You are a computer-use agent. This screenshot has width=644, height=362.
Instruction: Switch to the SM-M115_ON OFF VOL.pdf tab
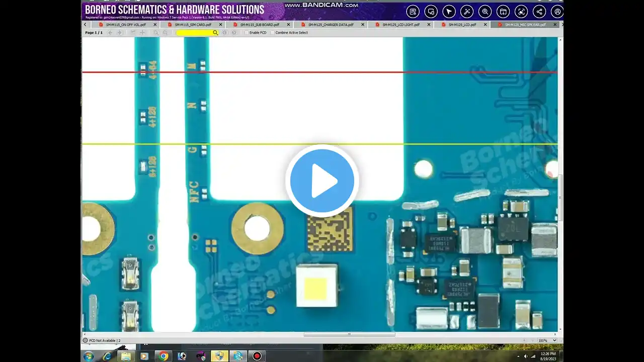[125, 25]
